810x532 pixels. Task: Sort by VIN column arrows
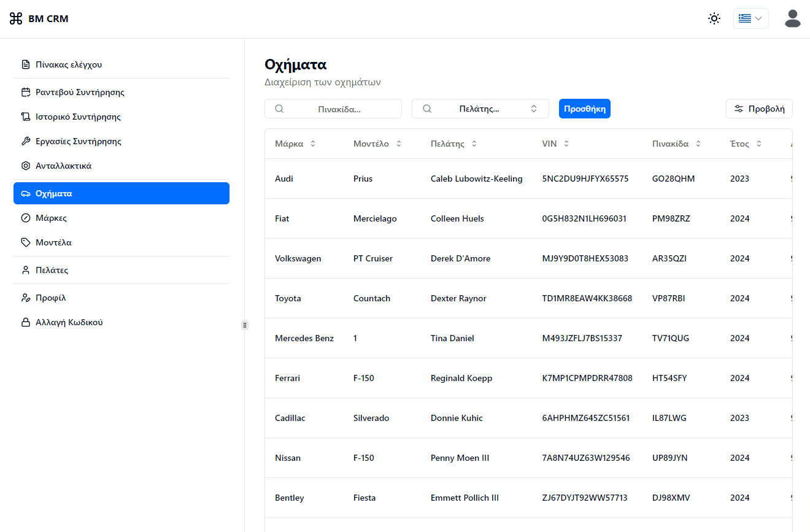(x=566, y=144)
